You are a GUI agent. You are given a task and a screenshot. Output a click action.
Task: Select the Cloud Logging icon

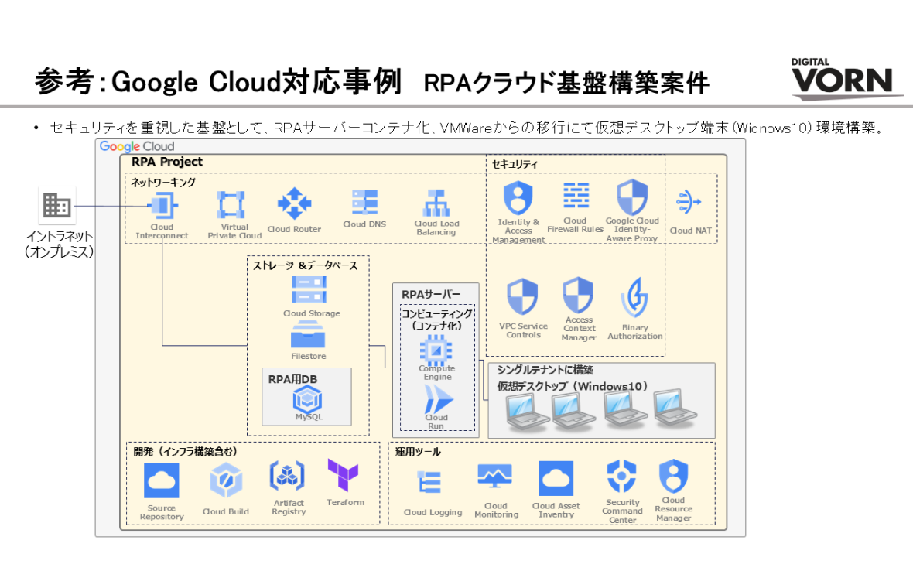click(429, 482)
